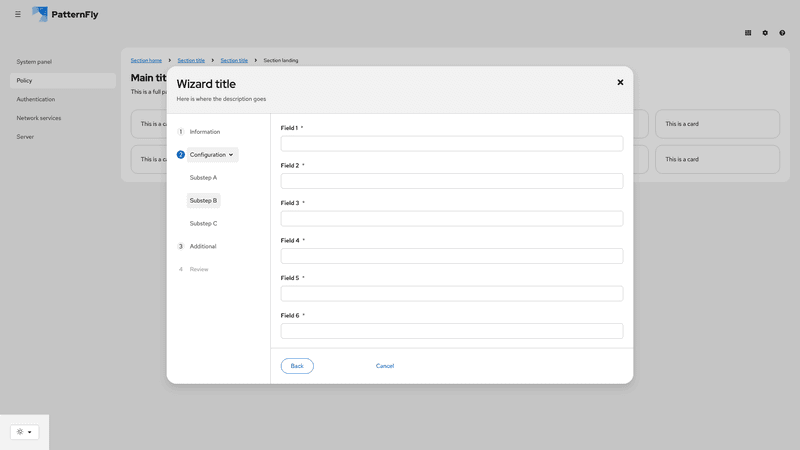Screen dimensions: 800x450
Task: Select Substep C
Action: tap(203, 223)
